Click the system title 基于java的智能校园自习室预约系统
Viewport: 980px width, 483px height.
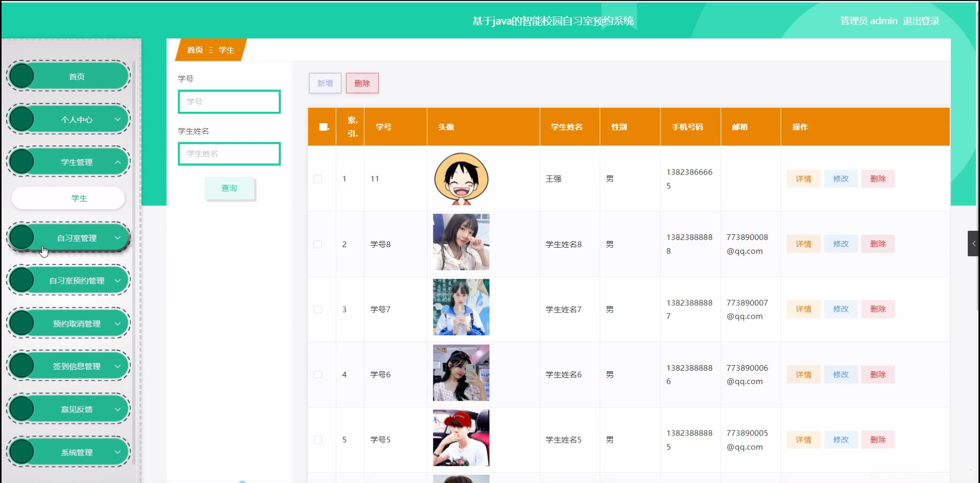(553, 21)
